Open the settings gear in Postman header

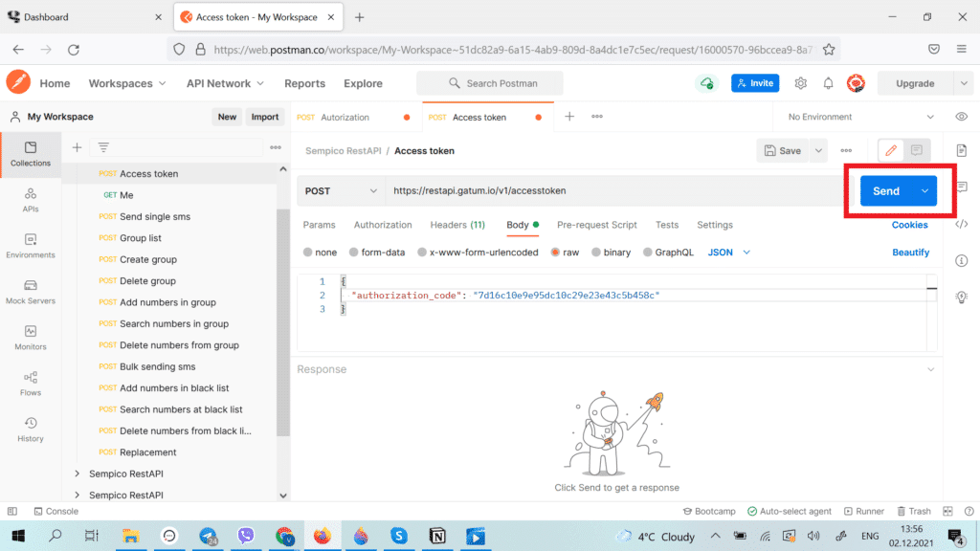(x=801, y=83)
